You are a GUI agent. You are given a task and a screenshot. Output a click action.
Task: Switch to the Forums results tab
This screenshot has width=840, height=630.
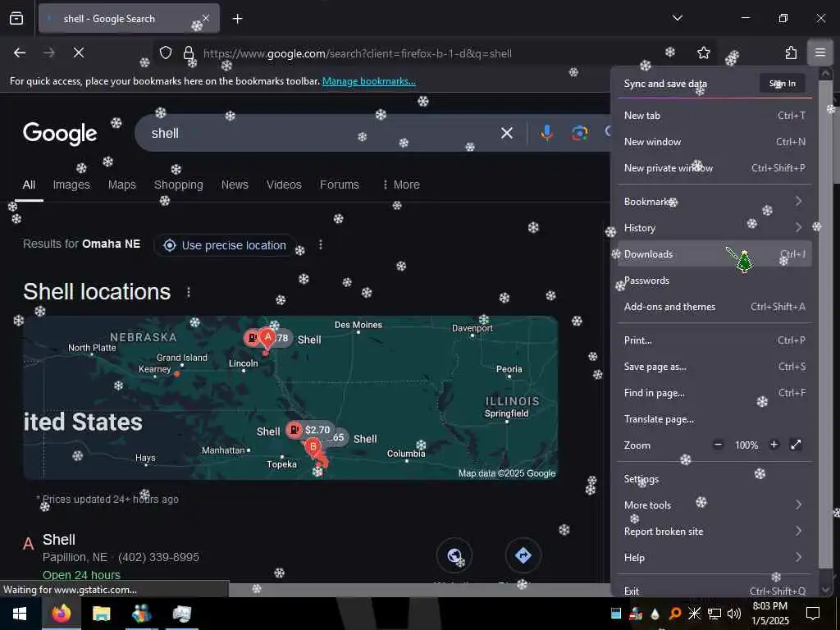point(339,185)
